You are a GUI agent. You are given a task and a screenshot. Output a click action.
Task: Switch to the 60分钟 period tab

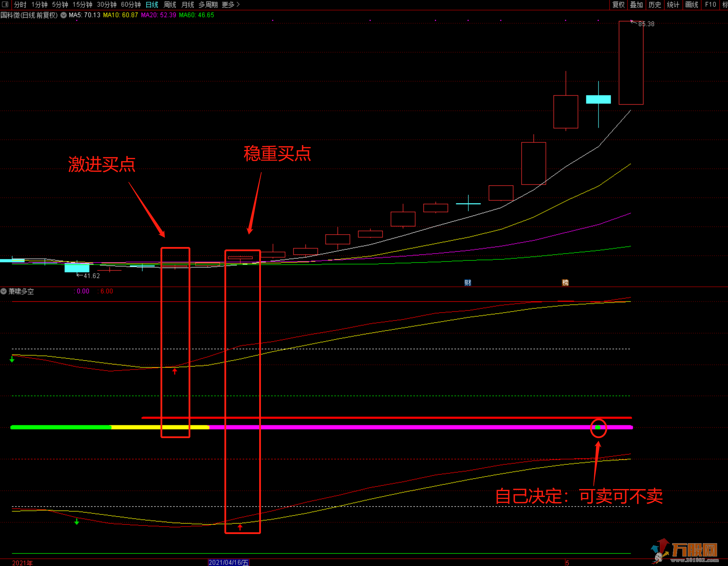[131, 5]
